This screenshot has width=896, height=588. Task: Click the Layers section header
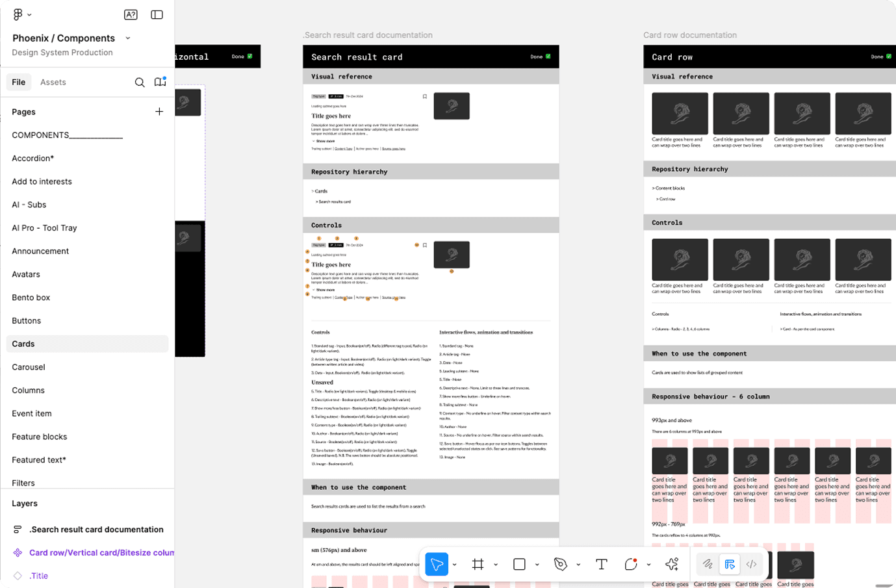click(25, 504)
